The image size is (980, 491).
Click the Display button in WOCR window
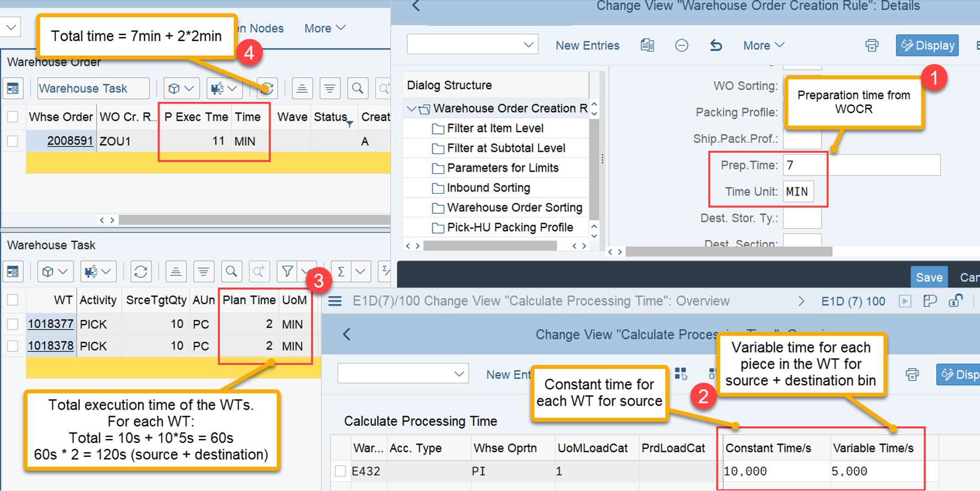(927, 45)
